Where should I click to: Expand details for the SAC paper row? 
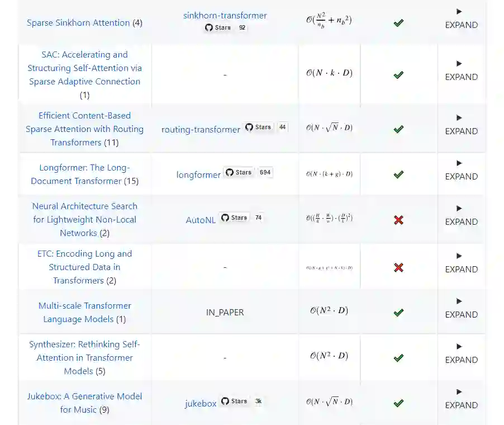click(x=461, y=70)
